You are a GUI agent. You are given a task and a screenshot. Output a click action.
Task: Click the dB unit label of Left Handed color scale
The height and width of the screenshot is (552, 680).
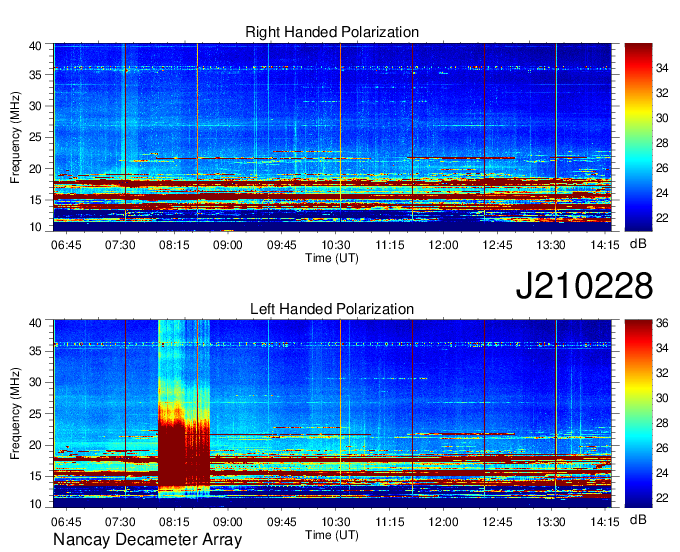(x=638, y=520)
